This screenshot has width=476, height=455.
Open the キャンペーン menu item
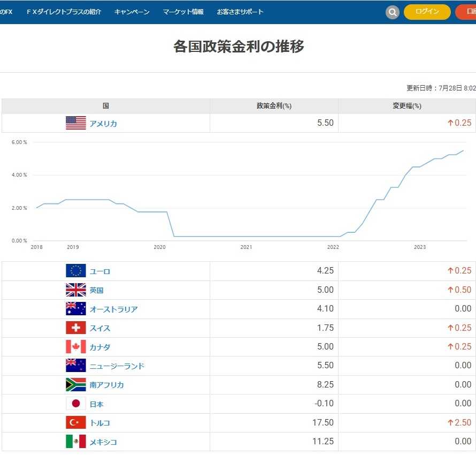point(132,12)
